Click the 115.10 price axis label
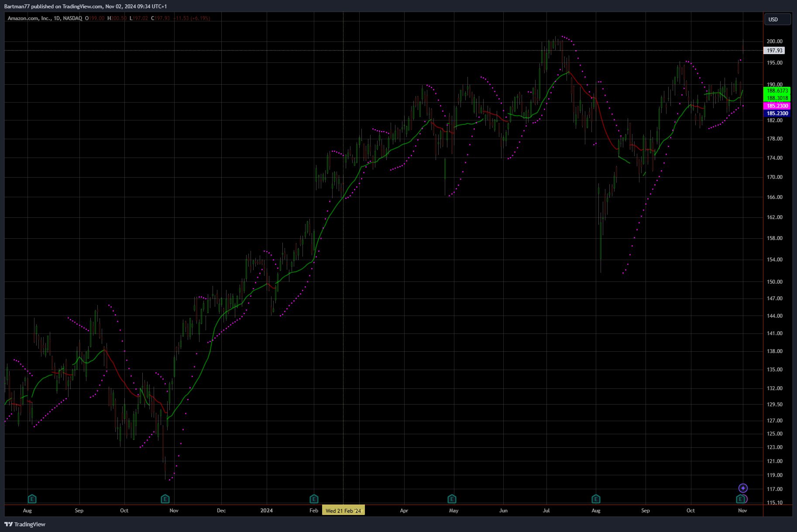The width and height of the screenshot is (797, 532). click(774, 503)
